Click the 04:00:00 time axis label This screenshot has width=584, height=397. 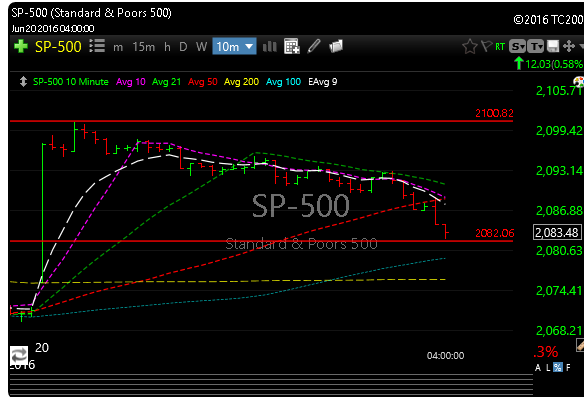(445, 356)
